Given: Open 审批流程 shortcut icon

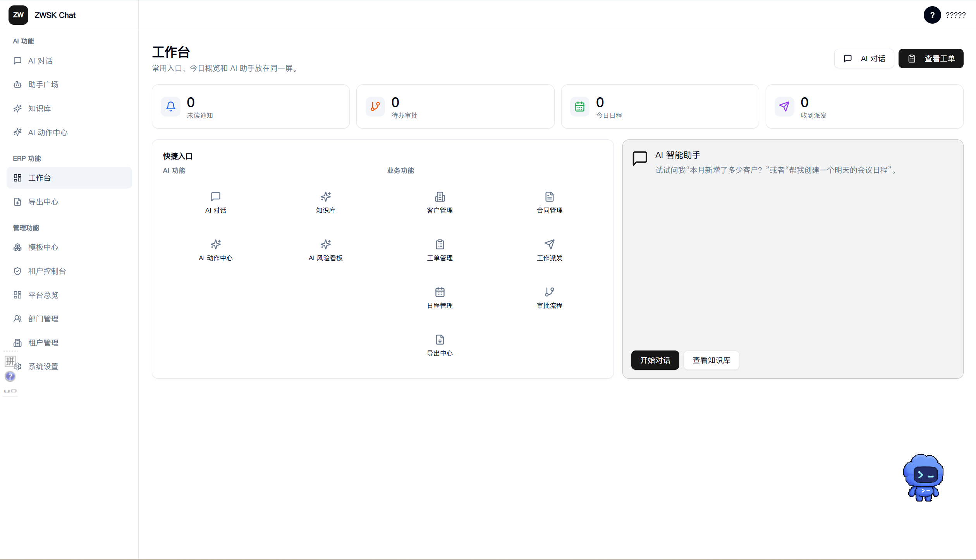Looking at the screenshot, I should tap(550, 292).
